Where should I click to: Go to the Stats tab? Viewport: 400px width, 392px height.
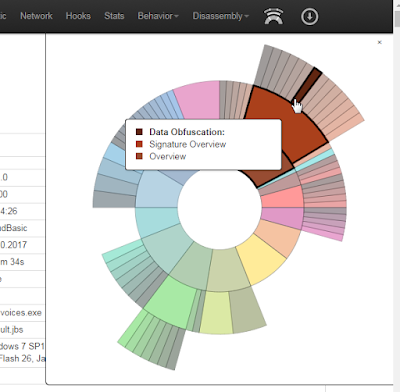114,16
